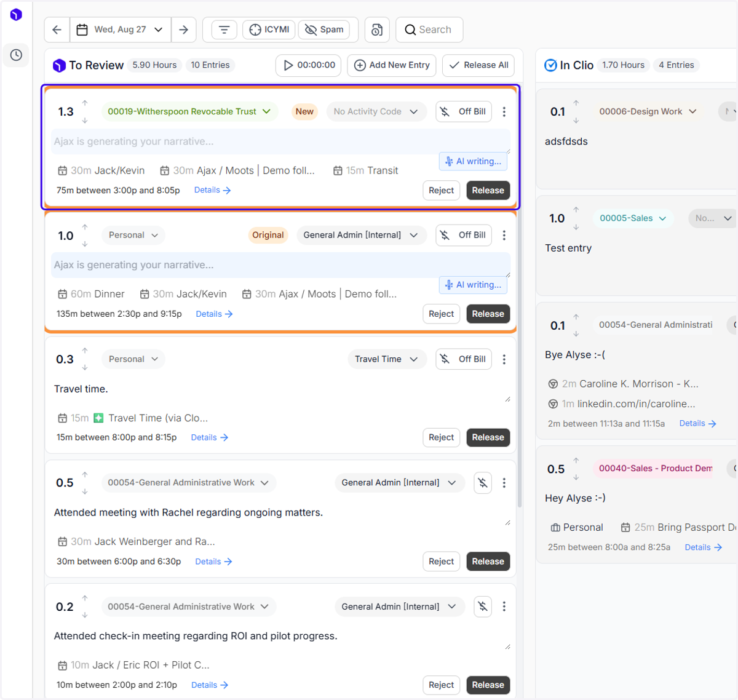The image size is (738, 700).
Task: Reject the Witherspoon Revocable Trust entry
Action: click(441, 190)
